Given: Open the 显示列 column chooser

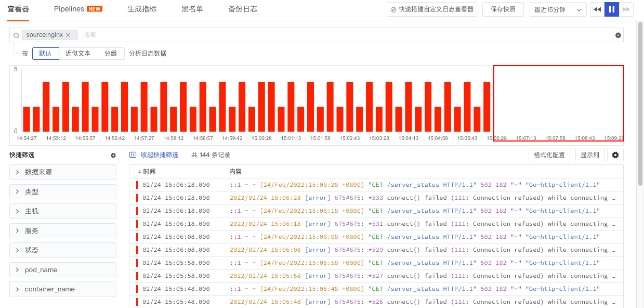Looking at the screenshot, I should (590, 155).
